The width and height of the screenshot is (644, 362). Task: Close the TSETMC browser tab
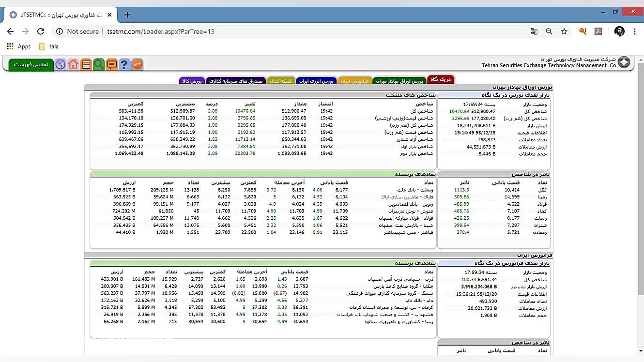pos(109,15)
